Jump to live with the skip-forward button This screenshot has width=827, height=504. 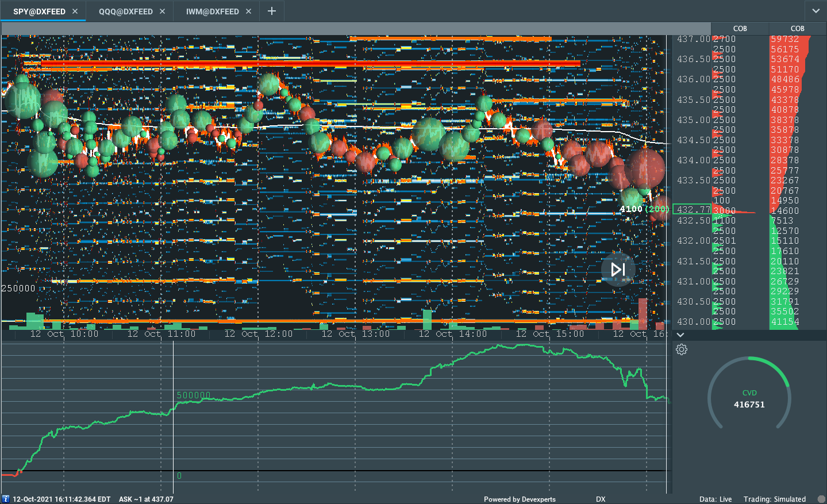(x=618, y=270)
